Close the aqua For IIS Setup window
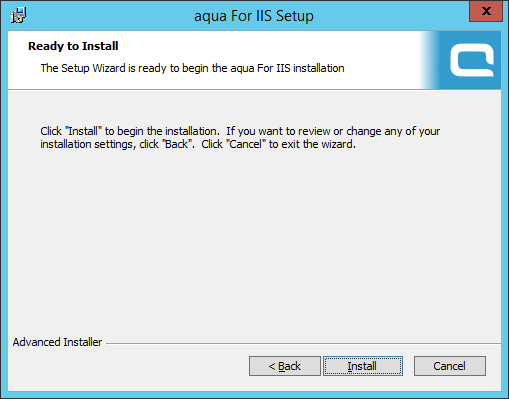The width and height of the screenshot is (509, 399). coord(486,11)
